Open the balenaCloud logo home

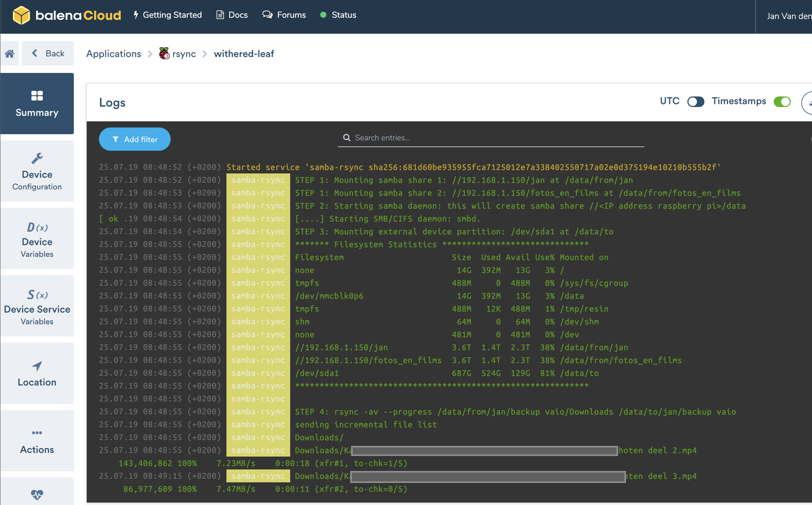(67, 15)
